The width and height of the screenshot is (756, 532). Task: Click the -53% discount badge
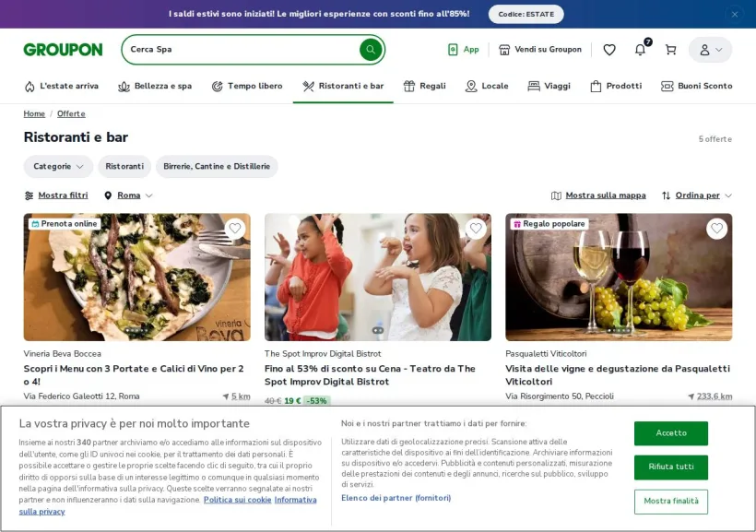(316, 401)
